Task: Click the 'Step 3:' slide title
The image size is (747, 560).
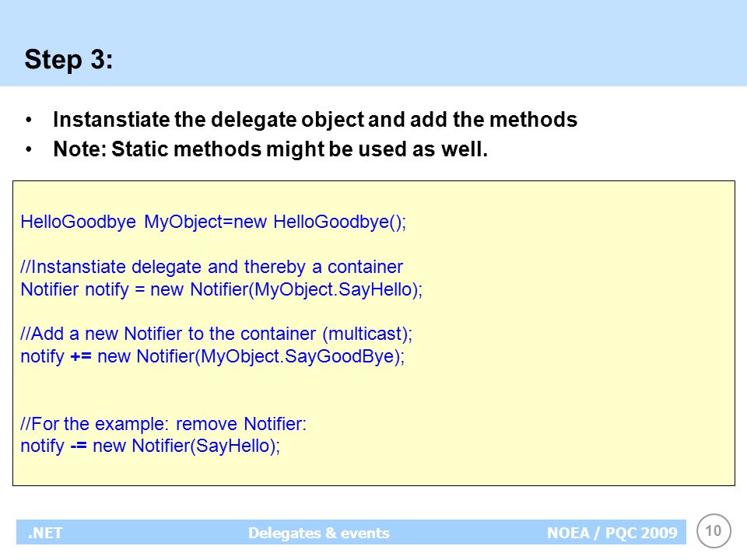Action: (68, 60)
